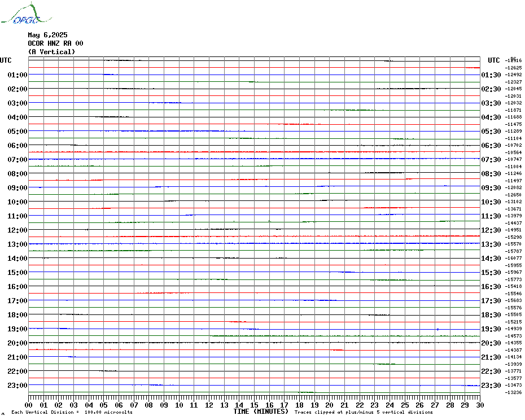Click the "Traces clipped at plus/minus 5 vertical divisions" note
Viewport: 525px width, 420px height.
coord(364,412)
